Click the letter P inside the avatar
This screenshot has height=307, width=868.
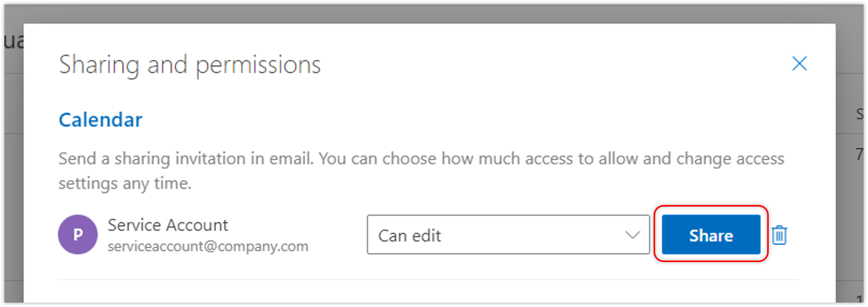78,235
